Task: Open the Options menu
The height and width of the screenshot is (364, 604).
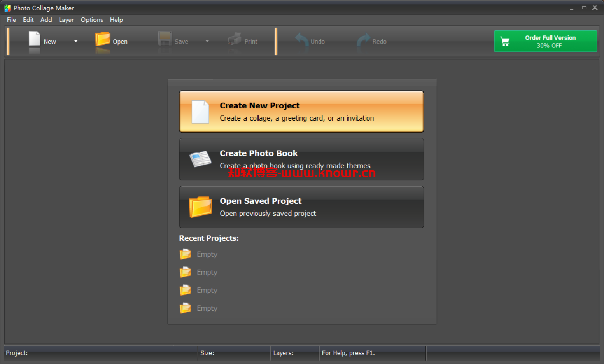Action: [92, 20]
